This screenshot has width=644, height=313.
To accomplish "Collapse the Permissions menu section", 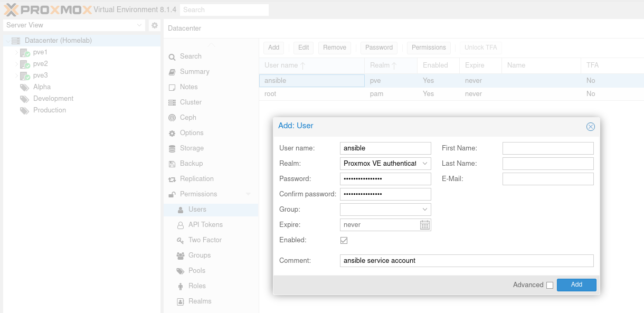I will pos(249,194).
